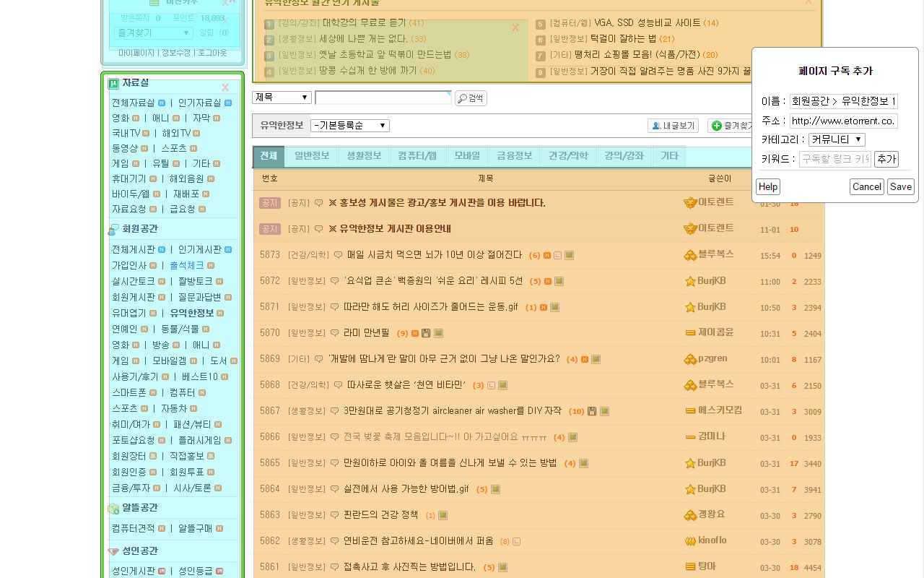The width and height of the screenshot is (924, 578).
Task: Click the comment bubble icon on post 5873
Action: pyautogui.click(x=338, y=255)
